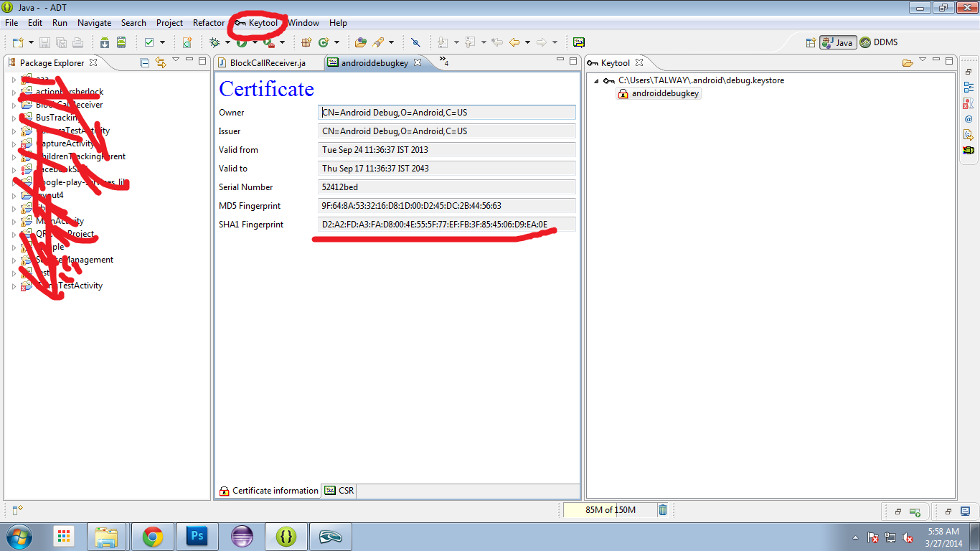Viewport: 980px width, 551px height.
Task: Open the New wizard dropdown arrow
Action: coord(30,42)
